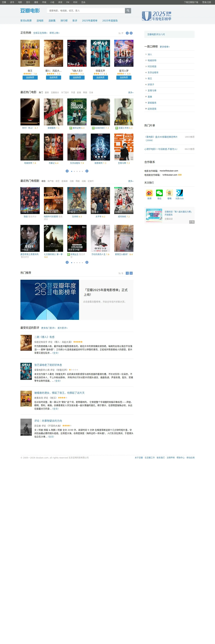Open the 寻秦记 poster thumbnail
The image size is (215, 644).
[x=53, y=147]
